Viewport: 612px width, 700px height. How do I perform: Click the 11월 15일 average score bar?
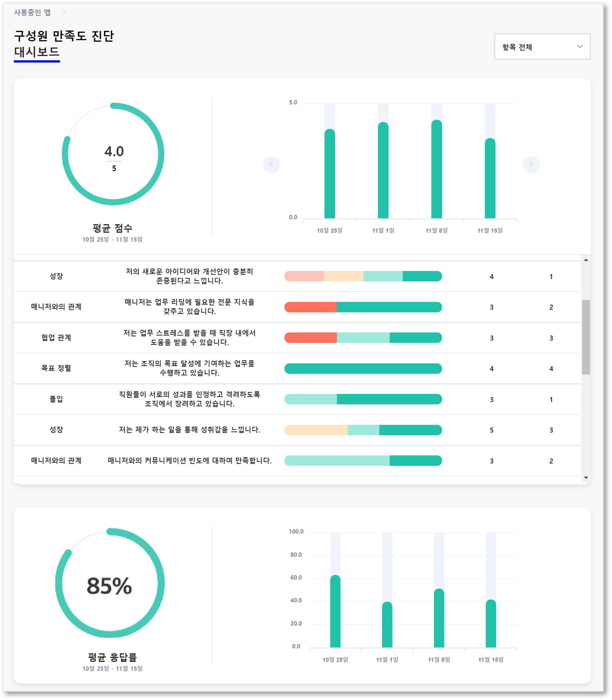[x=490, y=178]
